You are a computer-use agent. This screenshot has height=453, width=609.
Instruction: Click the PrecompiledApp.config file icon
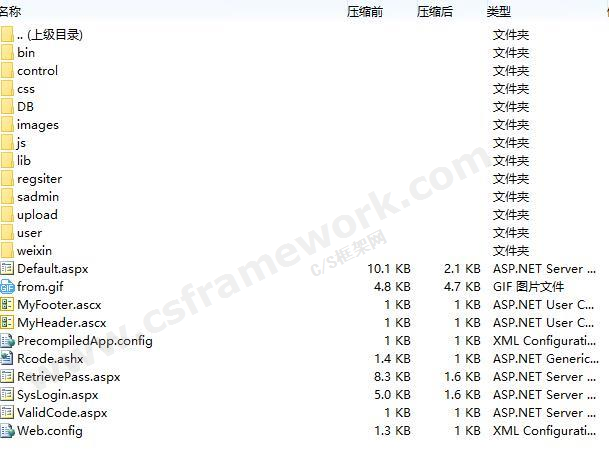click(7, 341)
